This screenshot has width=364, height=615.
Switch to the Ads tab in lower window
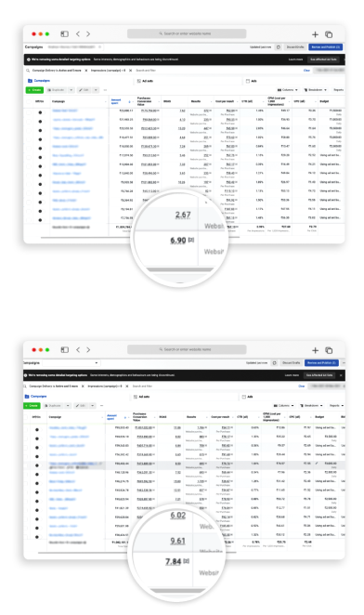point(247,397)
